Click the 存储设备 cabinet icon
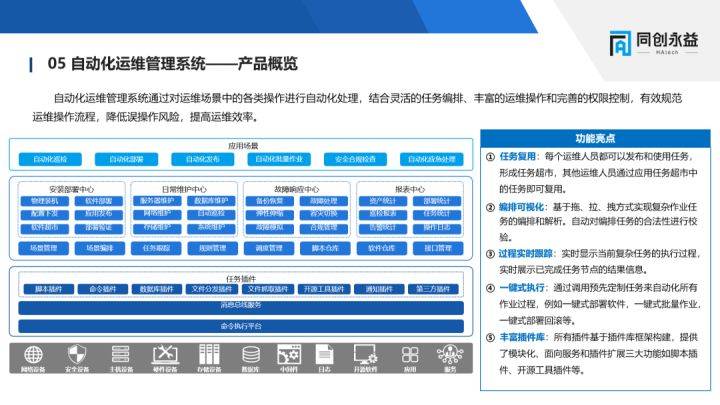 click(x=209, y=355)
